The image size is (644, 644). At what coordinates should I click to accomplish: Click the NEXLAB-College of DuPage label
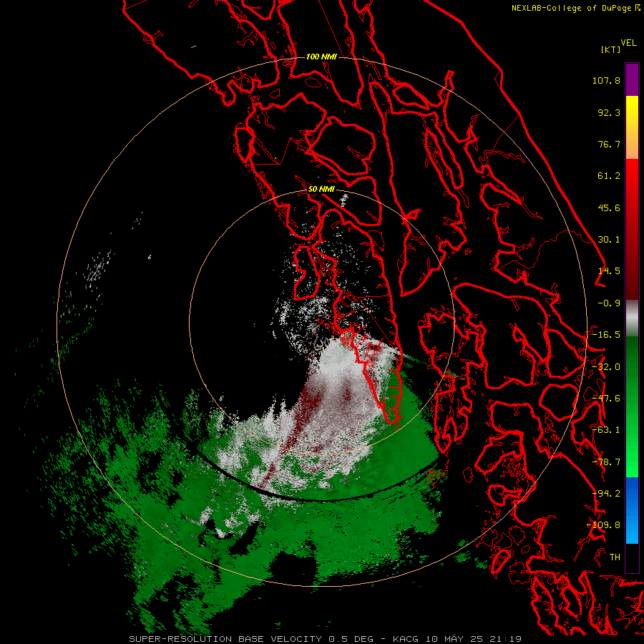[x=572, y=8]
